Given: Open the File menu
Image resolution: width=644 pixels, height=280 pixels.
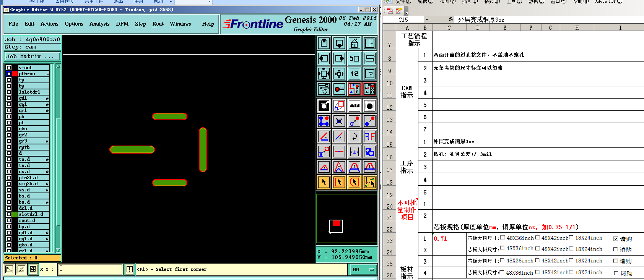Looking at the screenshot, I should pyautogui.click(x=13, y=24).
